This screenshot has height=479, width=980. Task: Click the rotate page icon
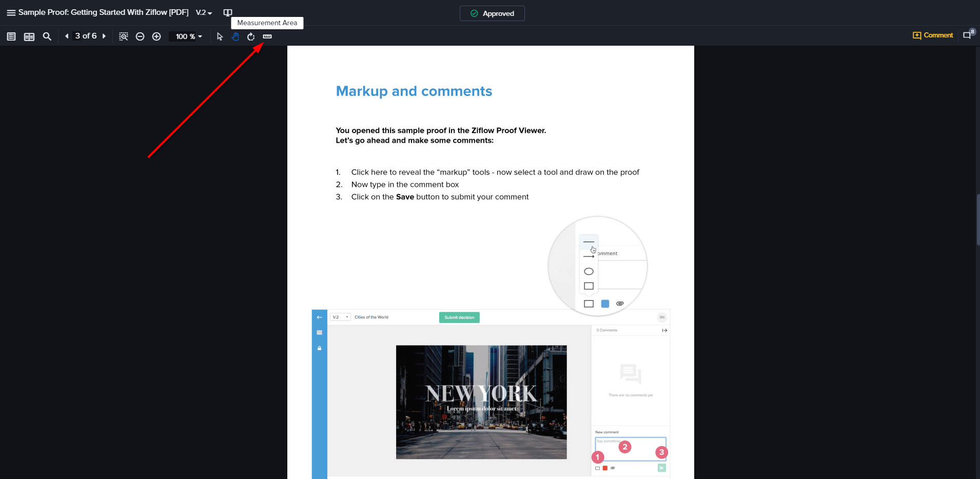click(x=251, y=36)
